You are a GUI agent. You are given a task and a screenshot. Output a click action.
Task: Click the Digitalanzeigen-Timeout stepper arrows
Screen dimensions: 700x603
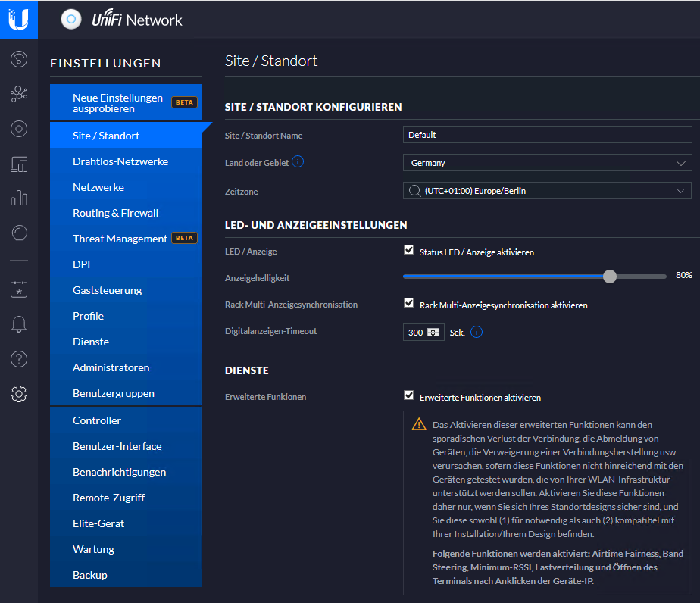coord(434,333)
